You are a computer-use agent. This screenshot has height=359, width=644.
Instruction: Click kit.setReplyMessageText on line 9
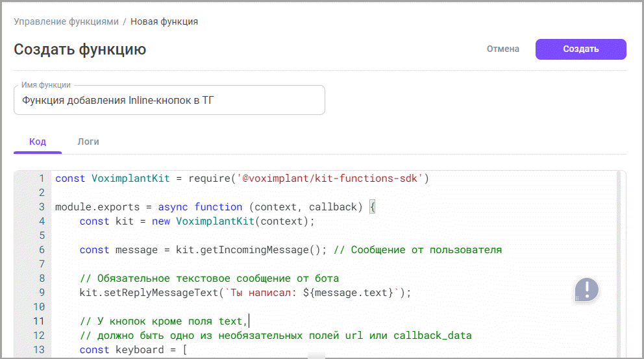click(x=149, y=293)
